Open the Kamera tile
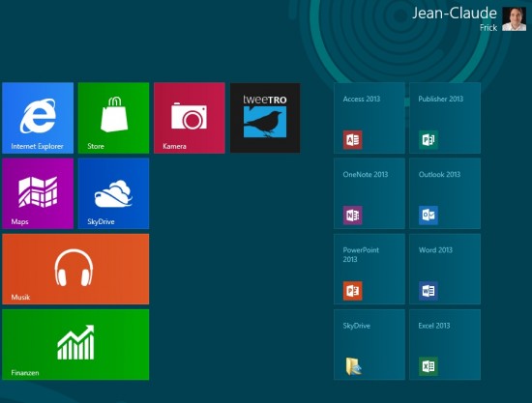 click(190, 118)
